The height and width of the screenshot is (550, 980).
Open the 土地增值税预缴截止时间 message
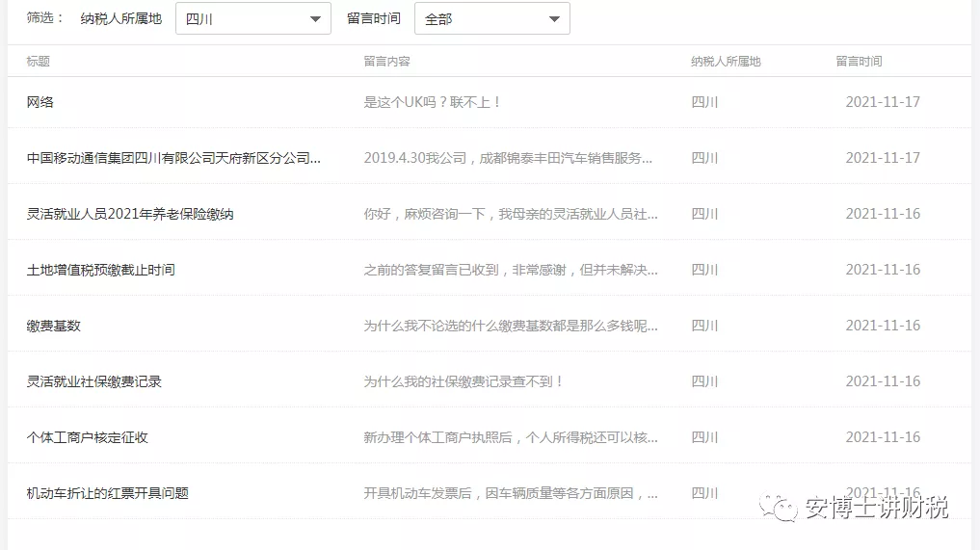point(100,270)
